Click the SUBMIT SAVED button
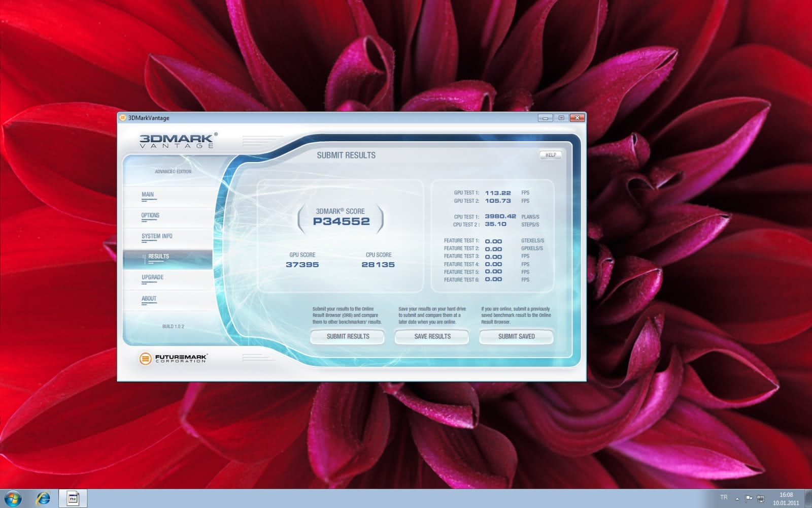Image resolution: width=812 pixels, height=508 pixels. click(x=516, y=336)
